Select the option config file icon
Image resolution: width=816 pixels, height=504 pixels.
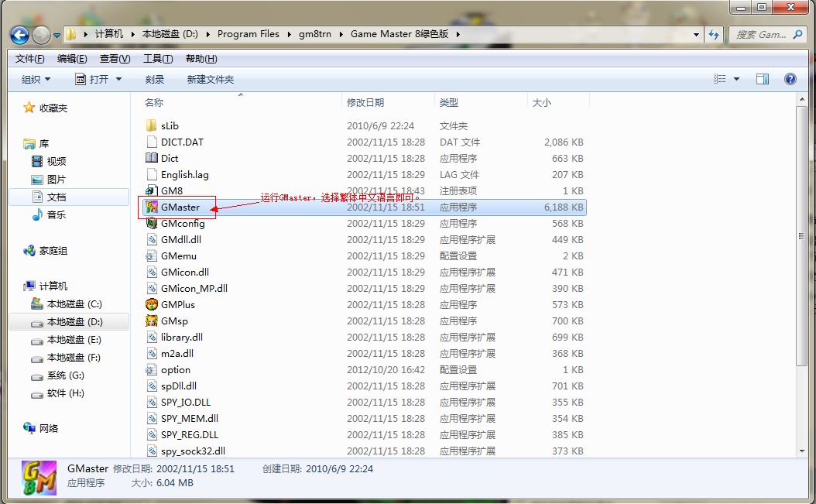click(152, 369)
